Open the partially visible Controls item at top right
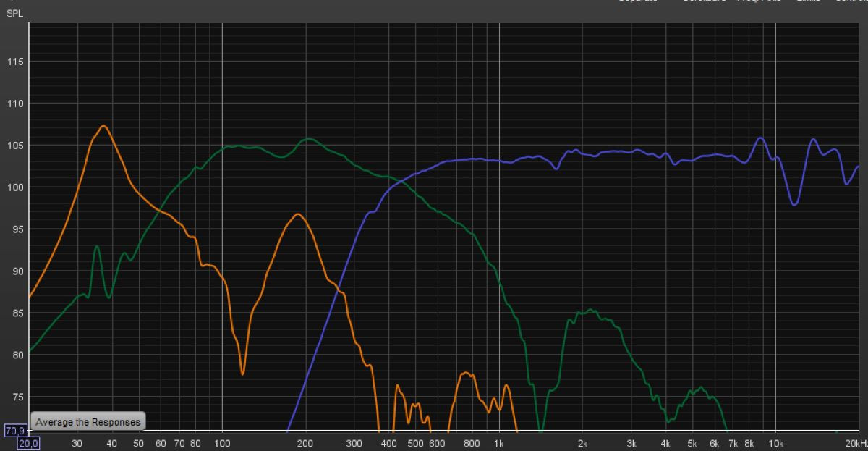The width and height of the screenshot is (868, 451). point(852,1)
